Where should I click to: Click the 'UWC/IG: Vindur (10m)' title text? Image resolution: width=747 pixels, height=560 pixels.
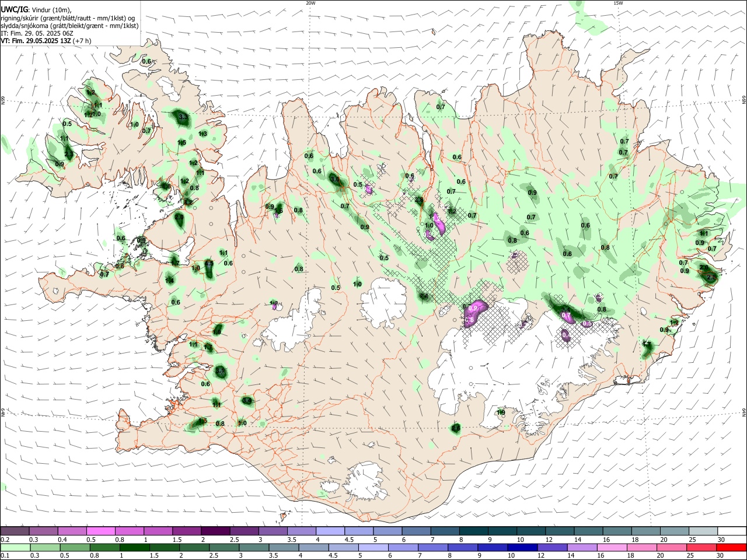pyautogui.click(x=36, y=9)
